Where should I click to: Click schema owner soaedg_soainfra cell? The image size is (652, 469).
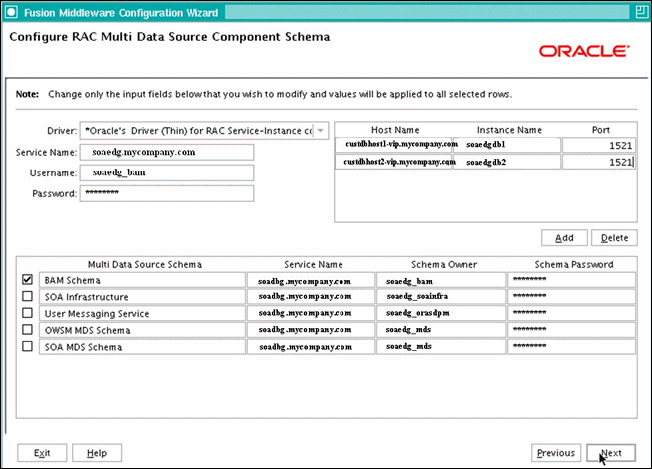[441, 296]
